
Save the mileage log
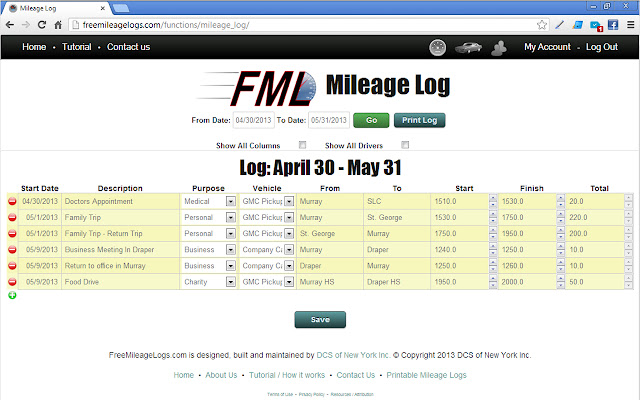[320, 320]
